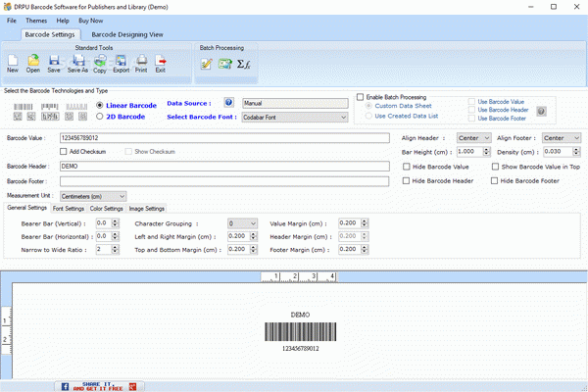Click the Google Plus share icon
Screen dimensions: 588x392
point(132,386)
